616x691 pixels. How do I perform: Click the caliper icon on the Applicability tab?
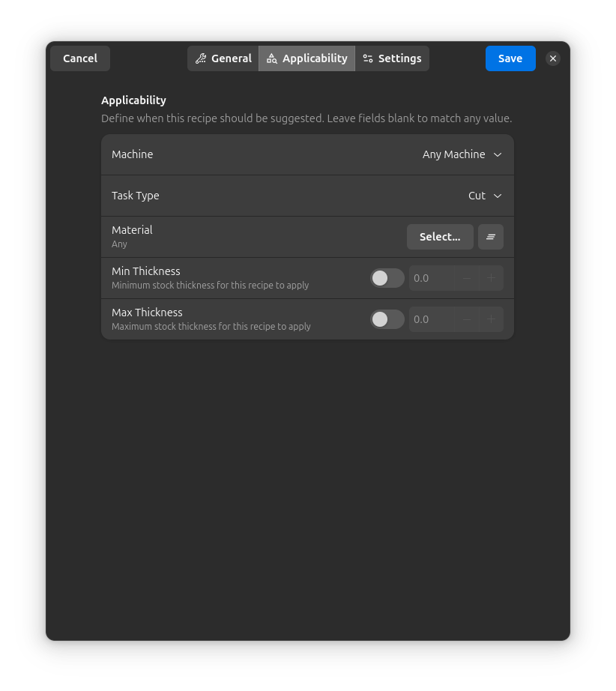273,58
